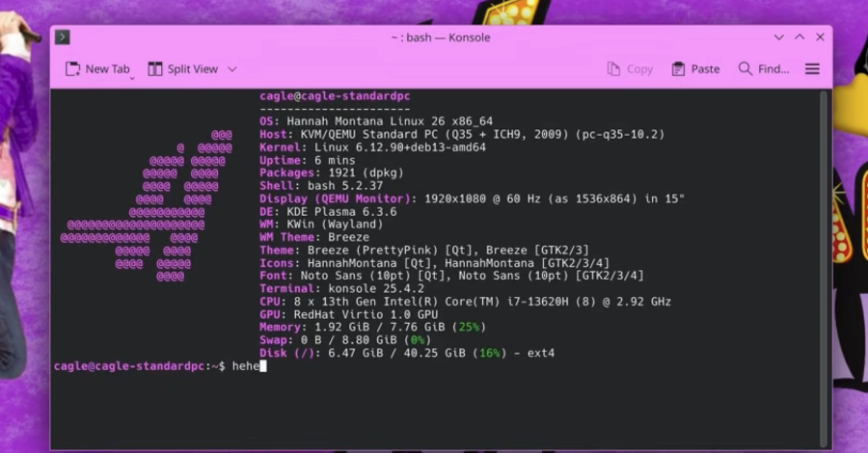The image size is (868, 453).
Task: Click the 'Memory: 1.92 GiB / 7.76 GiB' line
Action: click(x=372, y=328)
